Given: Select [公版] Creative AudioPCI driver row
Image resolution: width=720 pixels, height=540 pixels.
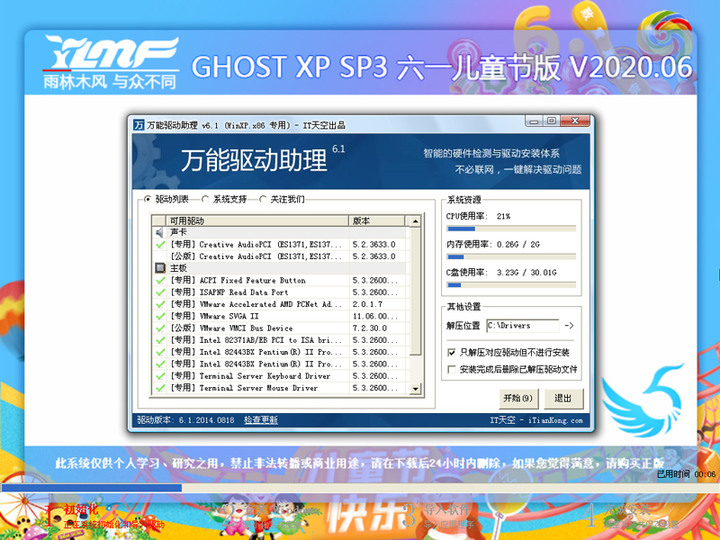Looking at the screenshot, I should [279, 256].
